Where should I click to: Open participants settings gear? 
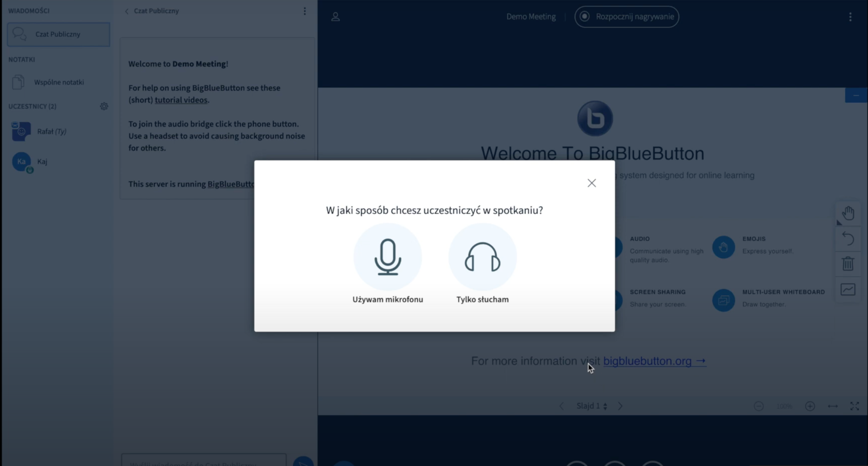pos(104,106)
